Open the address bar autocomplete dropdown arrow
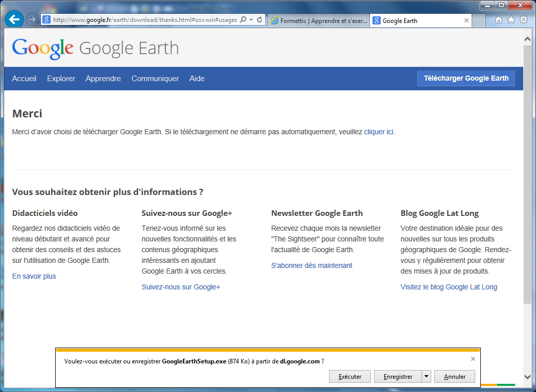 [251, 20]
